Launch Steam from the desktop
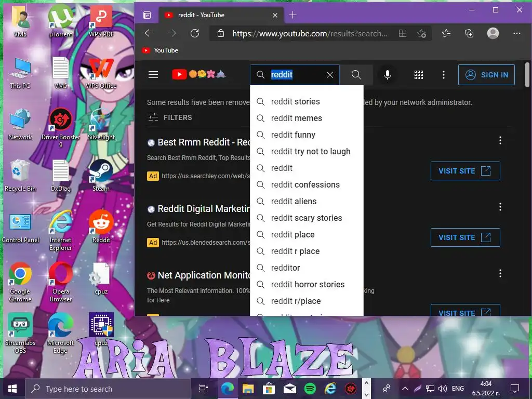 [101, 176]
